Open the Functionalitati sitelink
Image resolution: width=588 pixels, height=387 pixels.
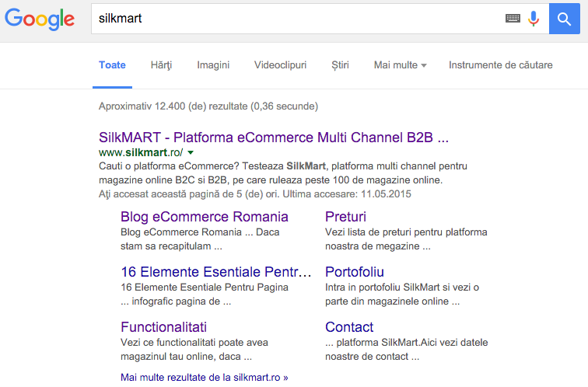163,327
